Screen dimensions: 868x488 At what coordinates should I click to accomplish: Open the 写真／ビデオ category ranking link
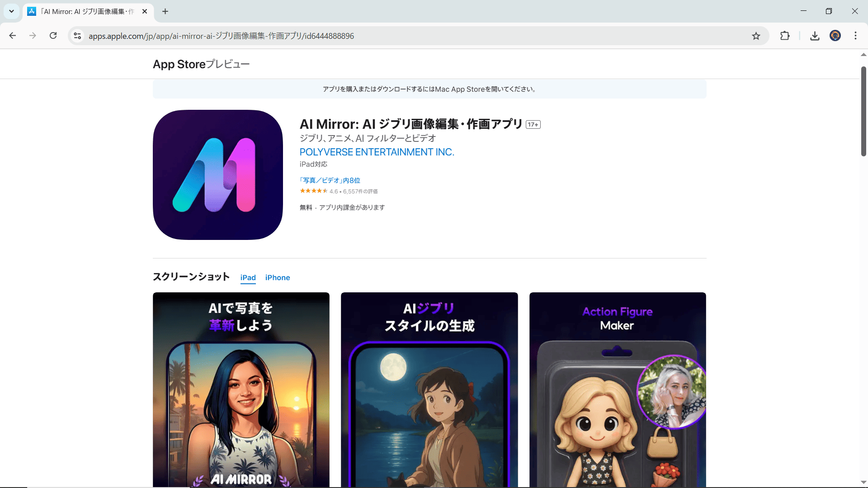[x=330, y=180]
